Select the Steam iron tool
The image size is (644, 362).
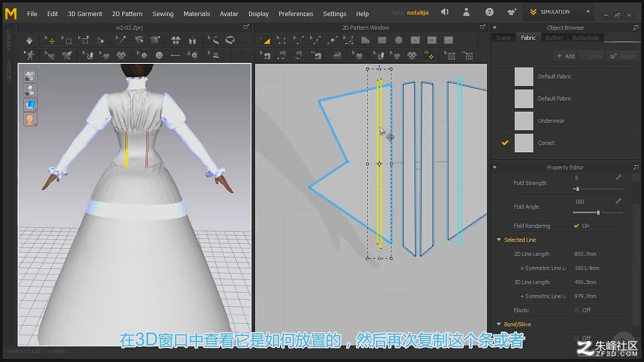pos(337,55)
